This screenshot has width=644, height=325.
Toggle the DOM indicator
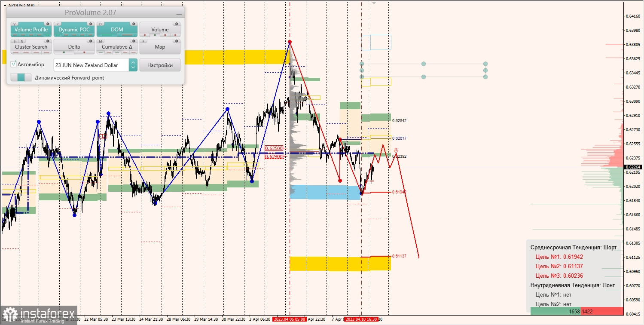coord(117,29)
